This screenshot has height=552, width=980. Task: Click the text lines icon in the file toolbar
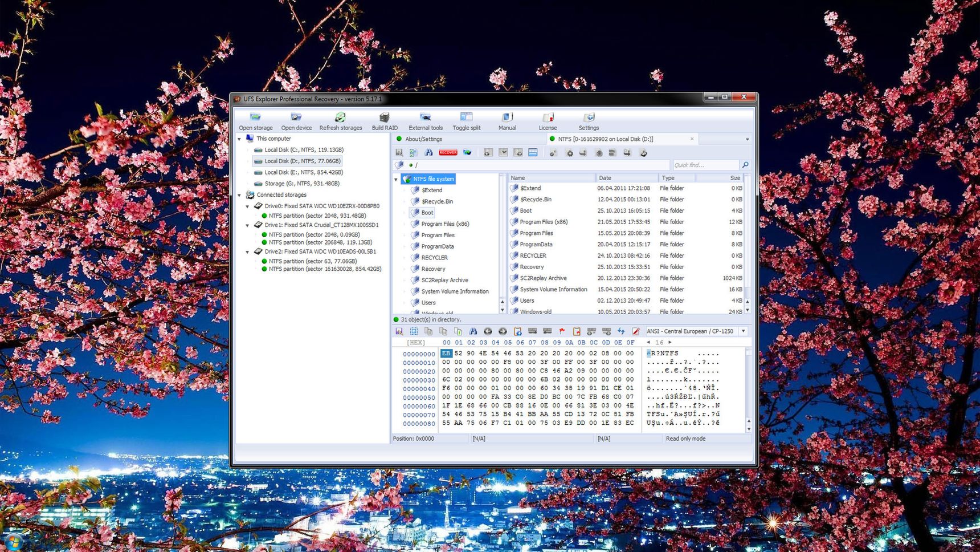pos(612,153)
